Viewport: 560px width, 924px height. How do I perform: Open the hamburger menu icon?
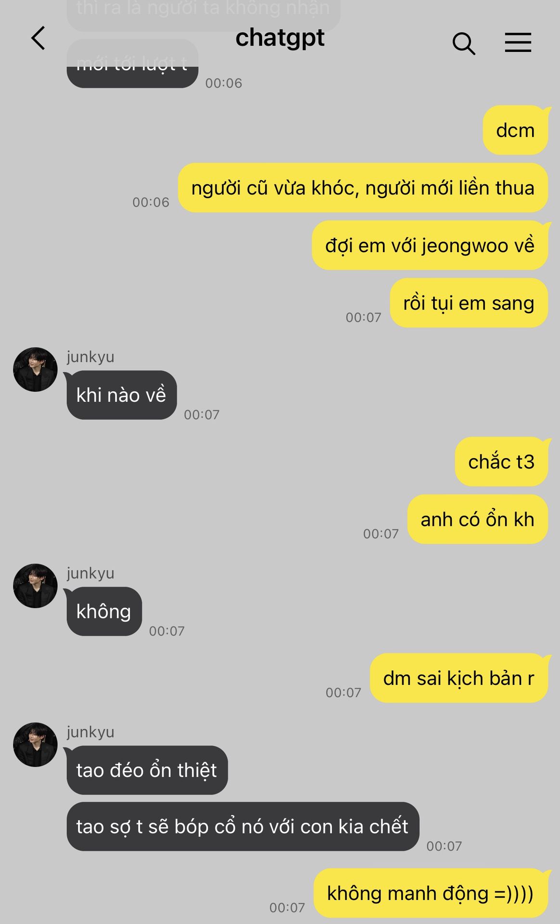[x=518, y=42]
